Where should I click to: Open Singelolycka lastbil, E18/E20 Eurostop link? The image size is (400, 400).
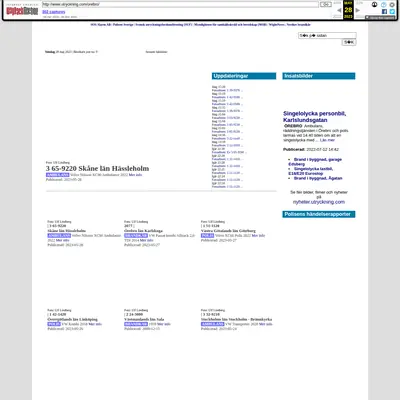[311, 171]
